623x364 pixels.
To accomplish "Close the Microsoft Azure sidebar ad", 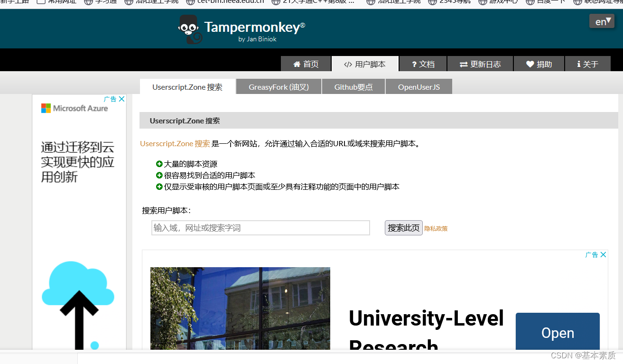I will tap(122, 99).
